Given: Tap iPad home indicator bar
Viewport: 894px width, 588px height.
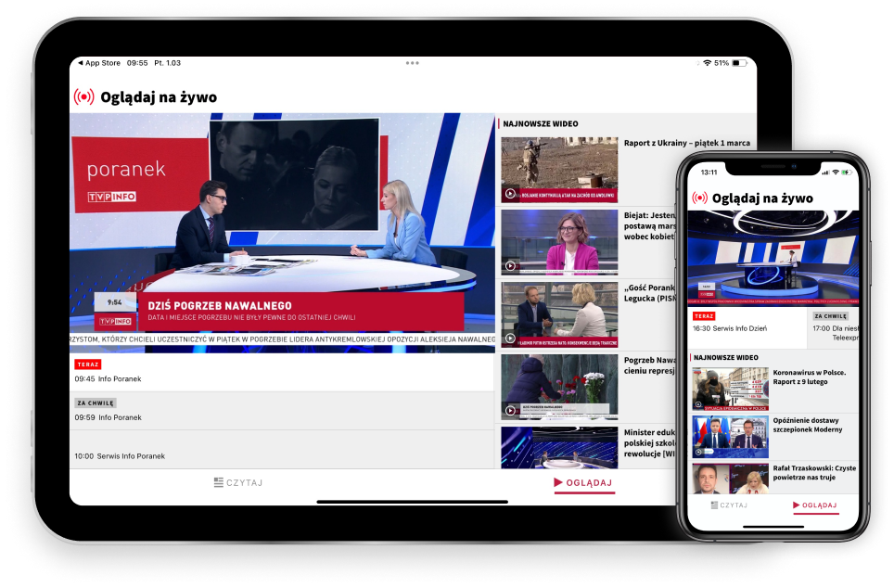Looking at the screenshot, I should [412, 502].
